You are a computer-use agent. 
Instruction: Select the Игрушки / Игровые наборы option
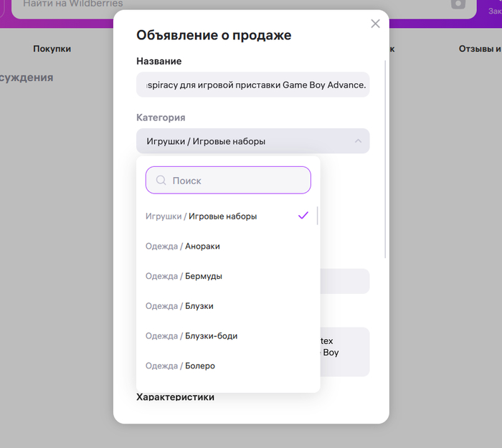[202, 216]
